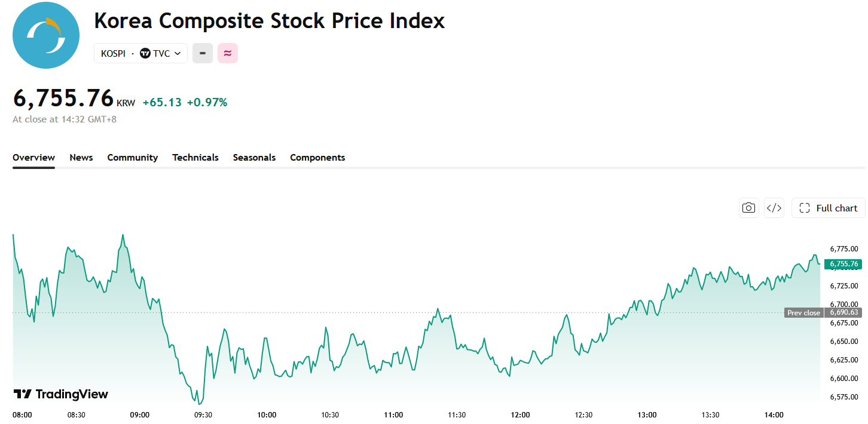The image size is (868, 424).
Task: Click the gray dash badge icon
Action: pos(203,53)
